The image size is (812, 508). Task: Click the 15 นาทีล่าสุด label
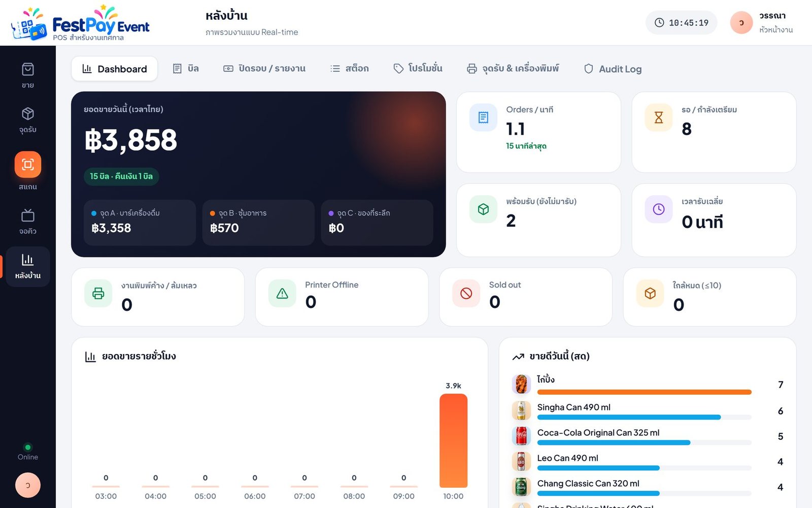click(x=526, y=146)
